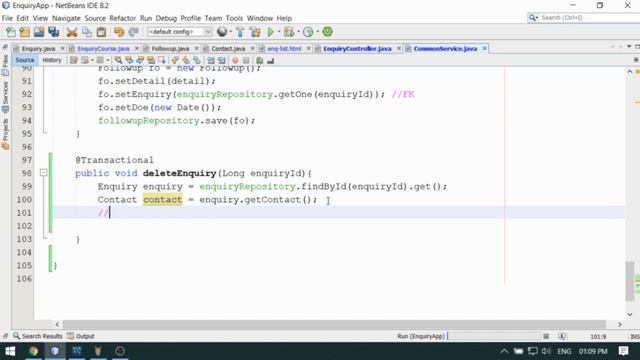640x360 pixels.
Task: Open the Output bottom panel
Action: coord(81,336)
